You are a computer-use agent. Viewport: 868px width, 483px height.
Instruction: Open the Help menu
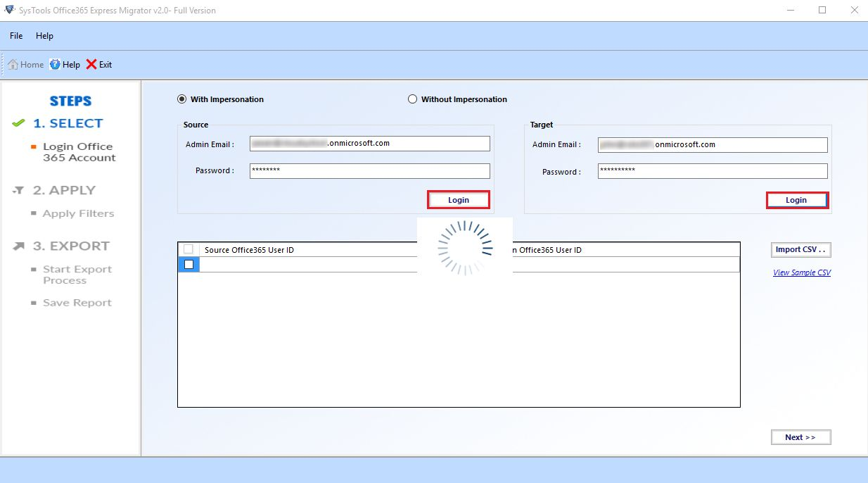pyautogui.click(x=44, y=36)
